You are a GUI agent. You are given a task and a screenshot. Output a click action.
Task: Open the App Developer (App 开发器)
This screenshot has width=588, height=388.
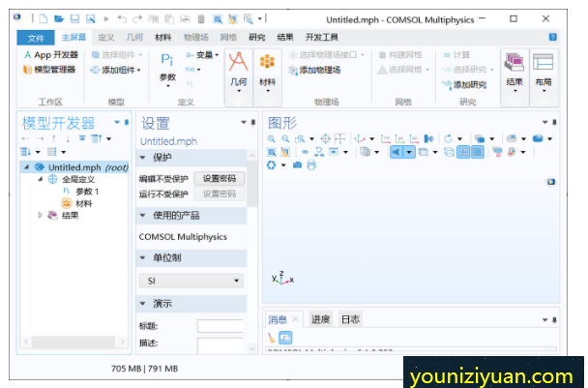click(51, 55)
